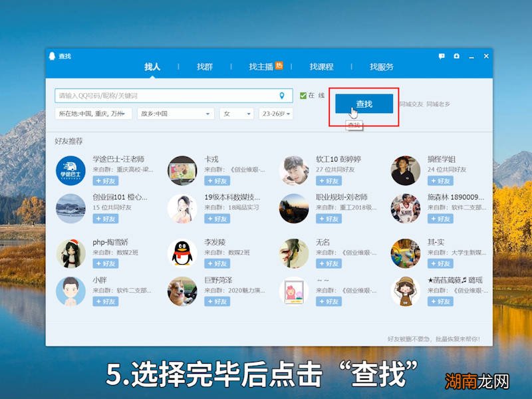Switch to the 找群 tab
This screenshot has width=532, height=399.
[204, 66]
